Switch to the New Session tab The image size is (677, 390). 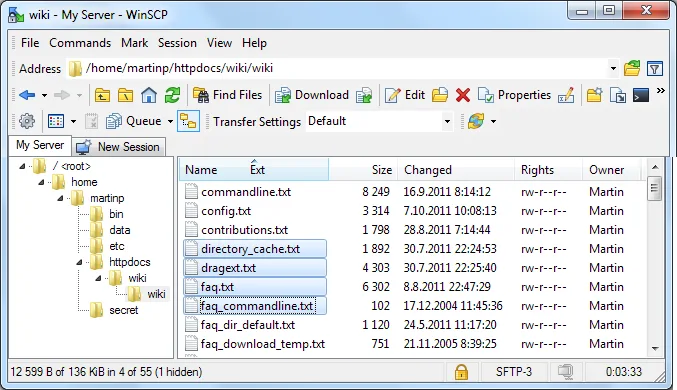click(x=118, y=147)
